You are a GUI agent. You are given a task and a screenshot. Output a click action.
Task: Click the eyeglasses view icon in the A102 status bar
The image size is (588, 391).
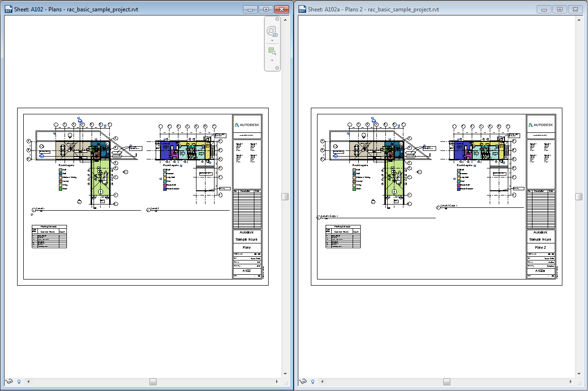click(x=9, y=382)
